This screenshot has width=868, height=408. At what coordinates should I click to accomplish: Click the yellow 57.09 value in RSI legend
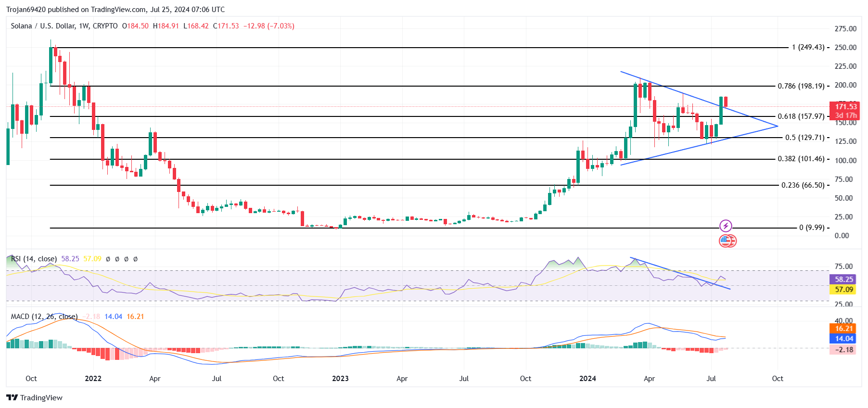pos(92,259)
